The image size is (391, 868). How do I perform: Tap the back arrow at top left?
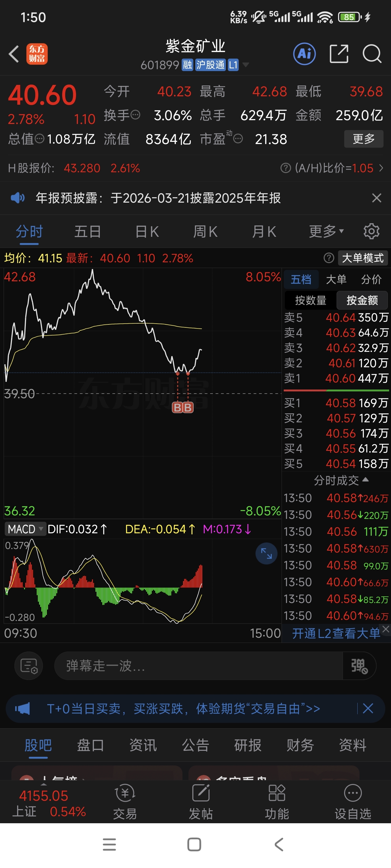(x=14, y=54)
